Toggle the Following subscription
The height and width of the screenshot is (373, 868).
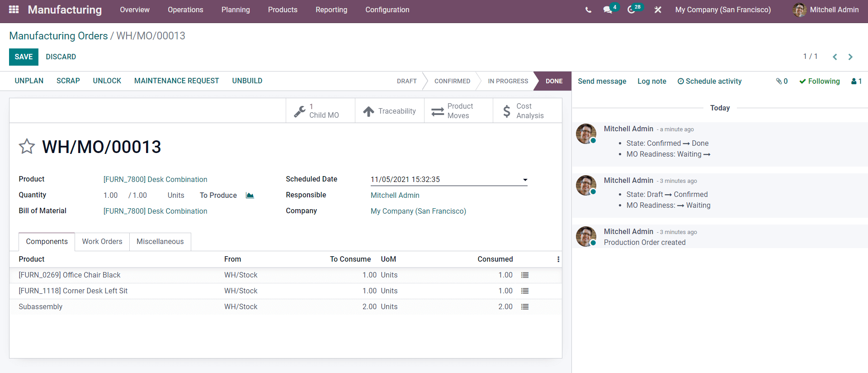click(x=820, y=81)
